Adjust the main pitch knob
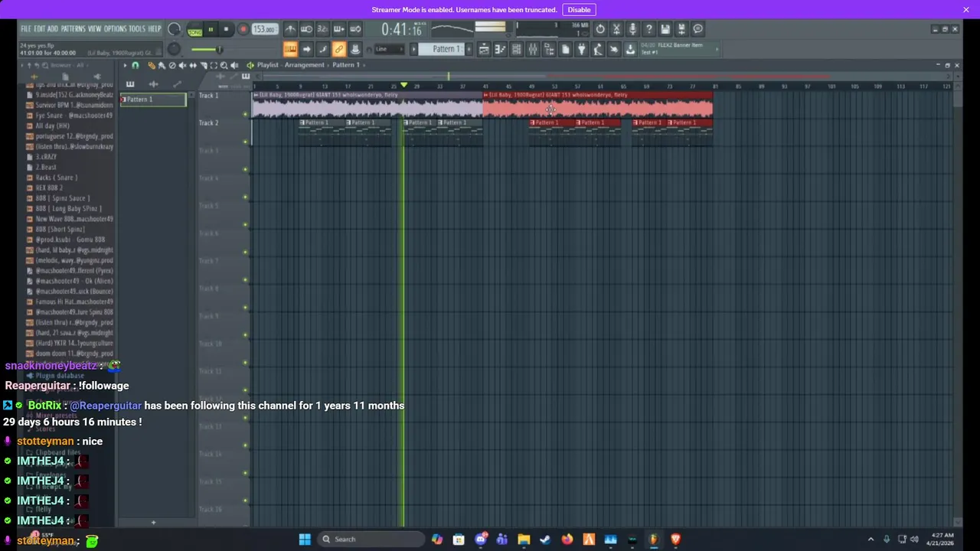Screen dimensions: 980x551 click(175, 49)
